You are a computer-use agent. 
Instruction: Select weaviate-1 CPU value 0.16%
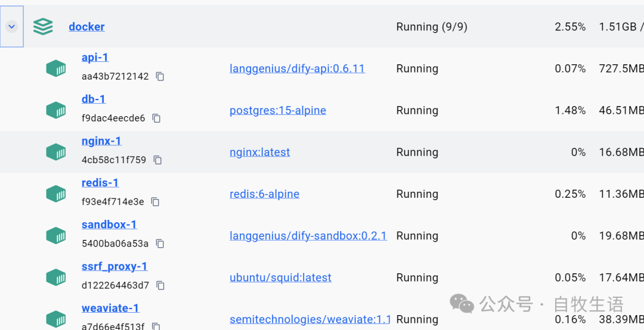(x=570, y=320)
